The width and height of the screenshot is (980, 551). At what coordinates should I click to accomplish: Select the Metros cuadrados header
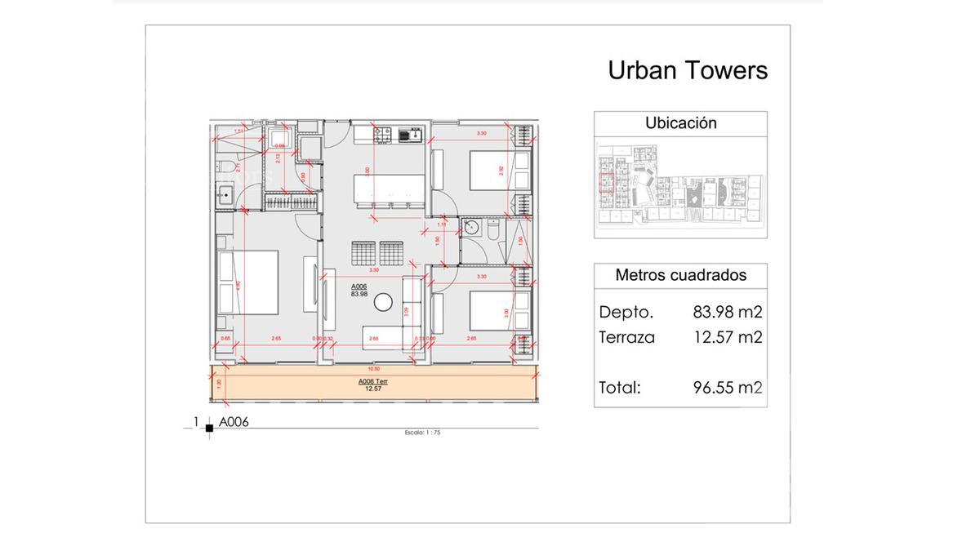pos(680,275)
